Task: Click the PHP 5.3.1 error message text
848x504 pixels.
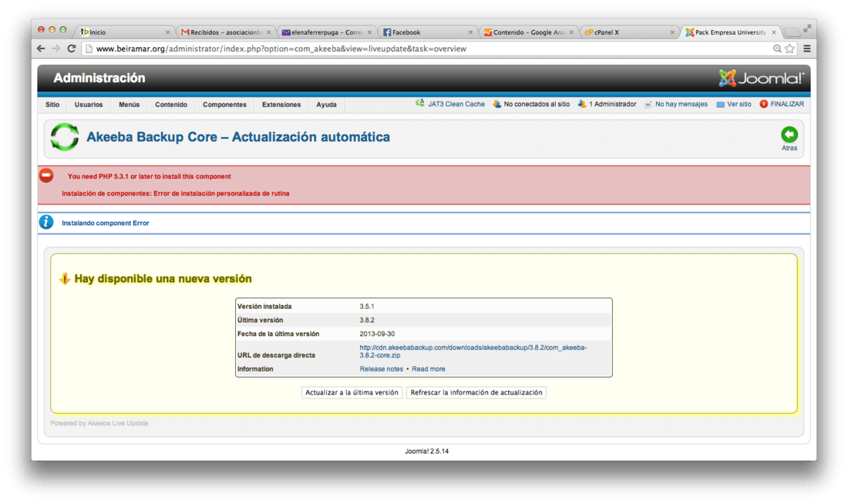Action: tap(150, 176)
